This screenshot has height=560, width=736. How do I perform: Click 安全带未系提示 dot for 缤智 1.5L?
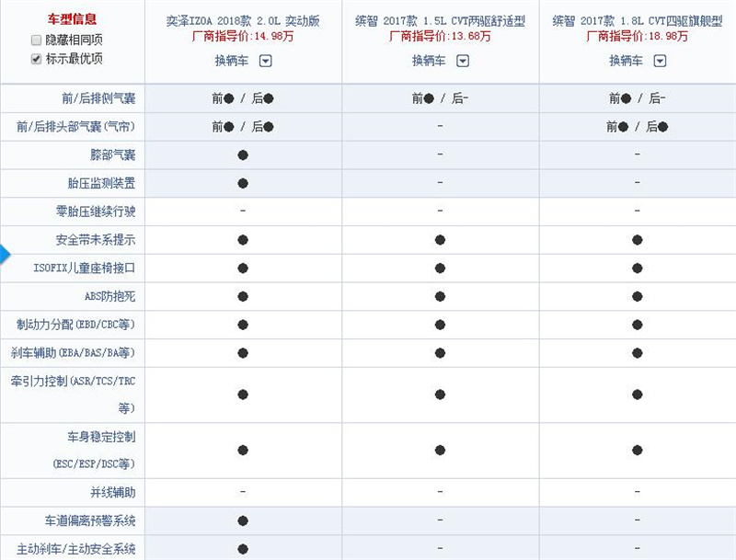click(x=440, y=240)
